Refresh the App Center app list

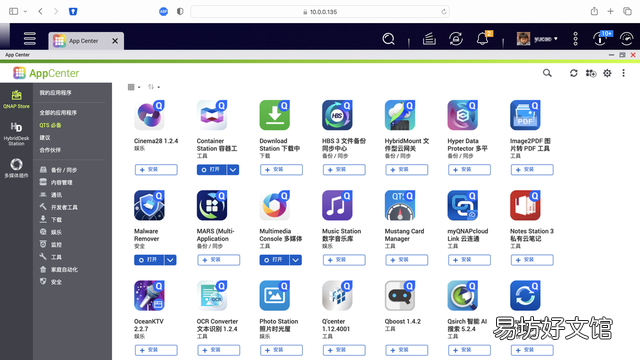pyautogui.click(x=573, y=73)
